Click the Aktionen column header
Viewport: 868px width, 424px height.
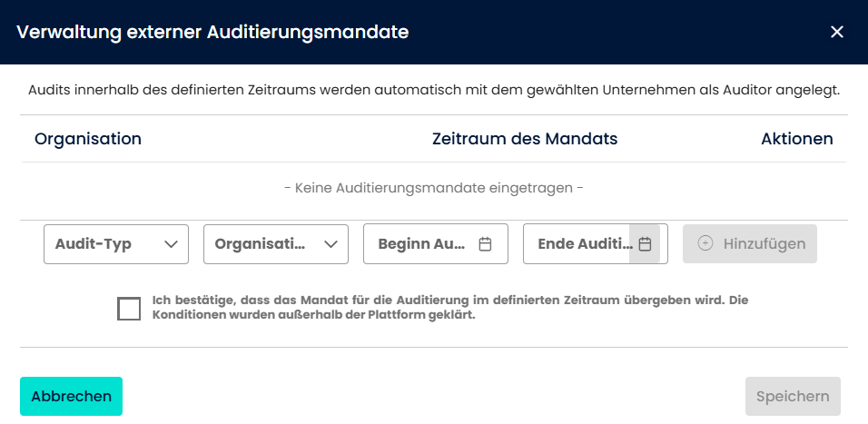(796, 139)
